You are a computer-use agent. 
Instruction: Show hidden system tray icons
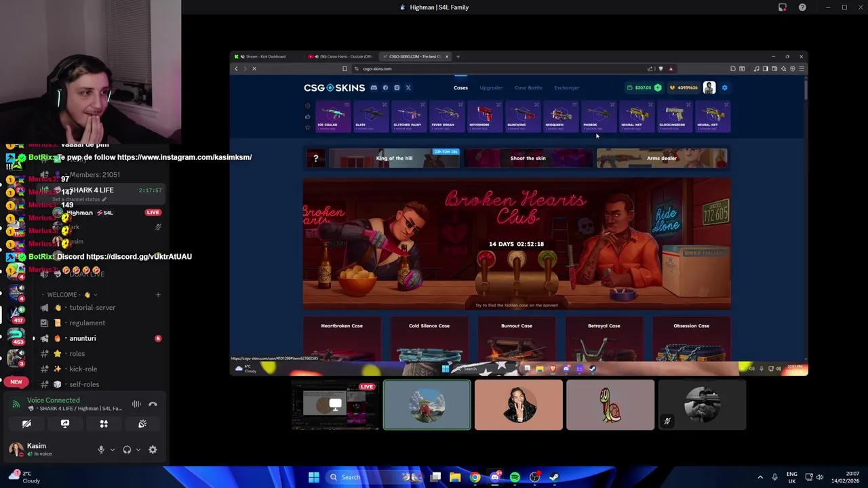click(760, 477)
